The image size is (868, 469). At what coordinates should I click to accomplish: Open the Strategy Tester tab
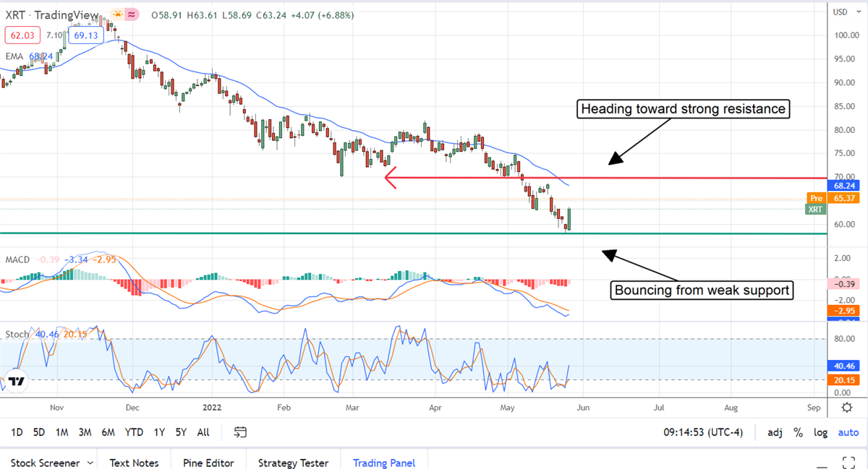click(293, 462)
